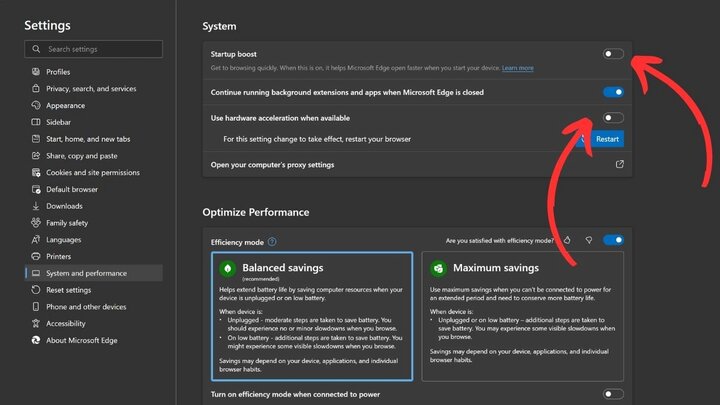Open your computer's proxy settings row
Image resolution: width=720 pixels, height=405 pixels.
(417, 164)
